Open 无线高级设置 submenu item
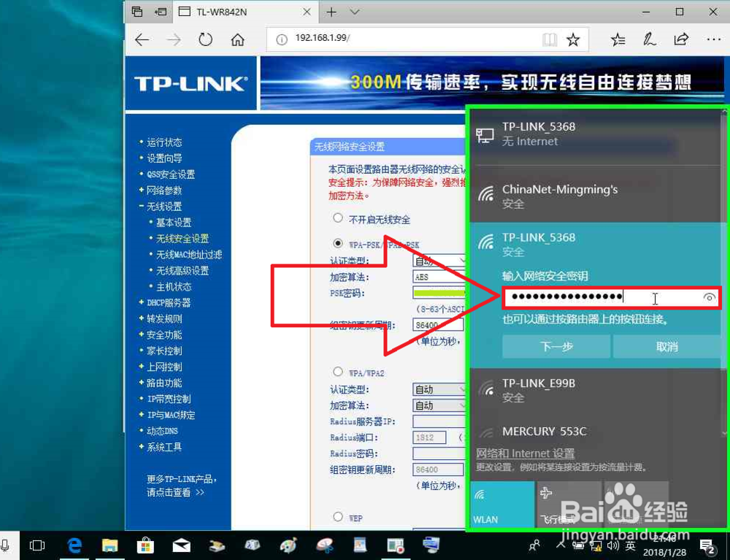Image resolution: width=730 pixels, height=560 pixels. tap(182, 271)
